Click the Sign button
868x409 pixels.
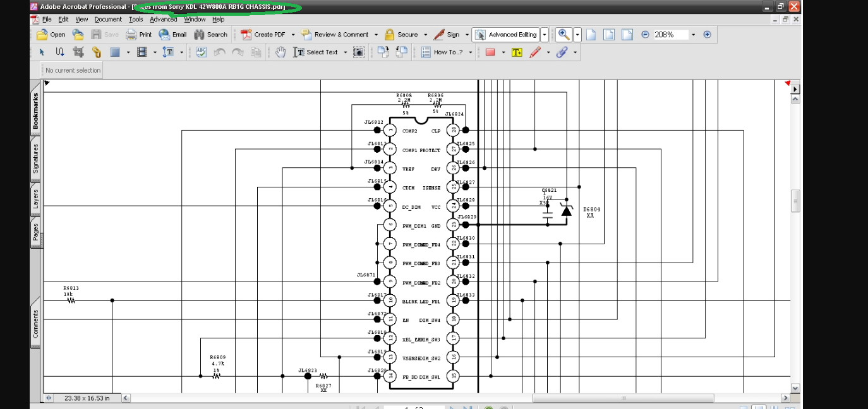(447, 35)
